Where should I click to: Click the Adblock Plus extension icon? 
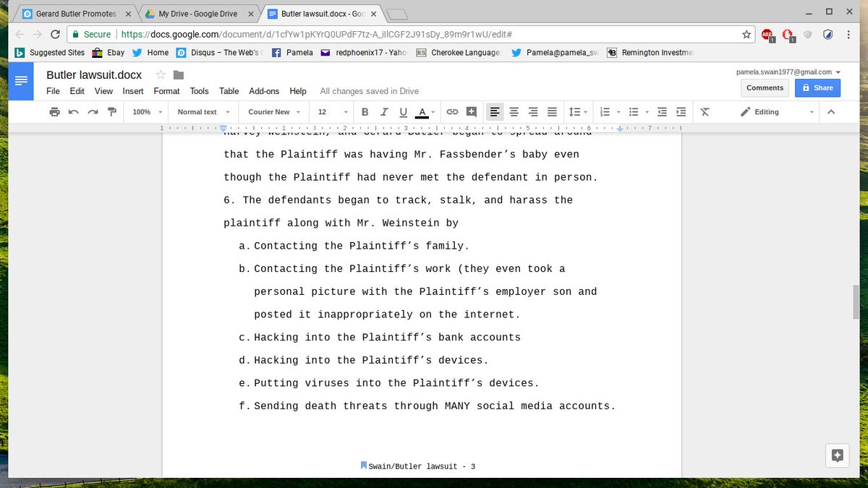tap(767, 34)
